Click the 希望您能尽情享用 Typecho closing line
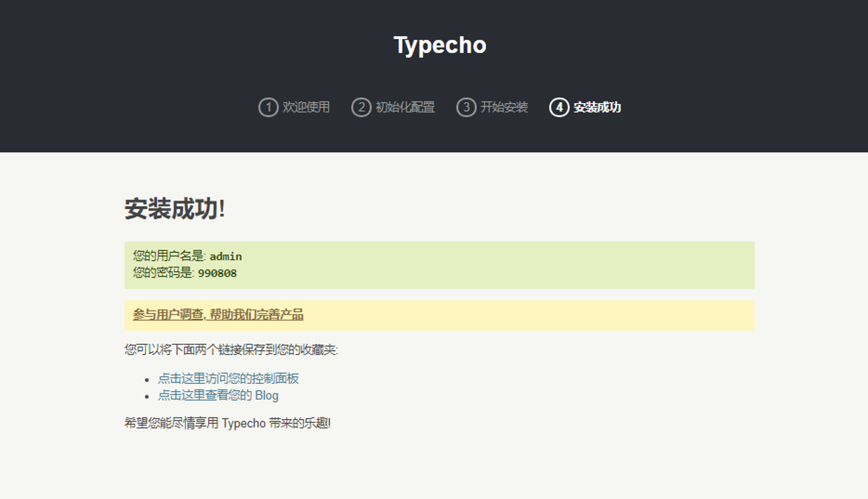Image resolution: width=868 pixels, height=499 pixels. 227,423
